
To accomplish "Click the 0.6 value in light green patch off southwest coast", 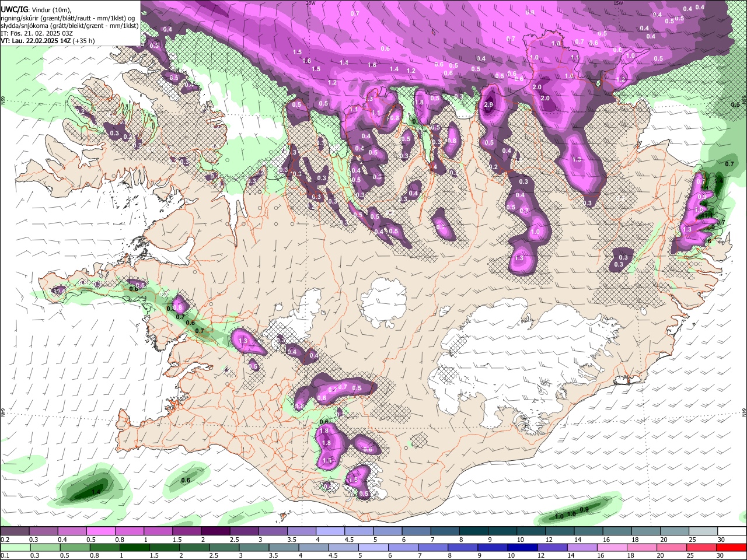I will [186, 480].
